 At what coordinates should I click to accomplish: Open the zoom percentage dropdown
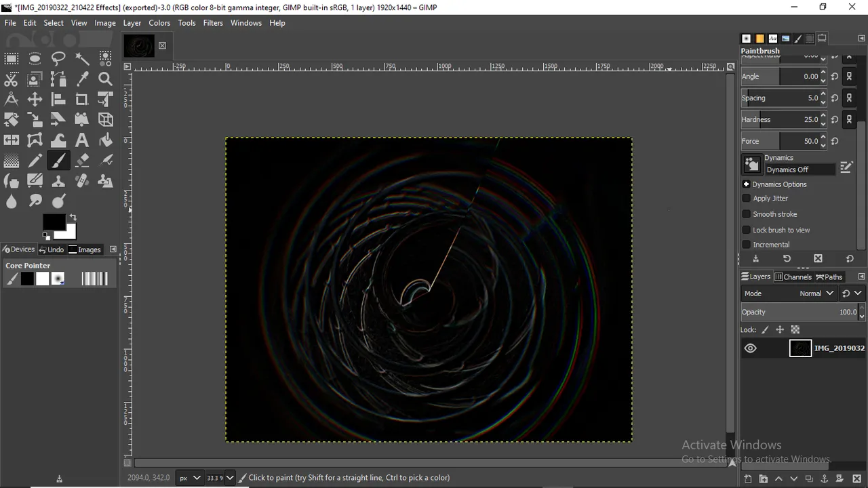[230, 478]
